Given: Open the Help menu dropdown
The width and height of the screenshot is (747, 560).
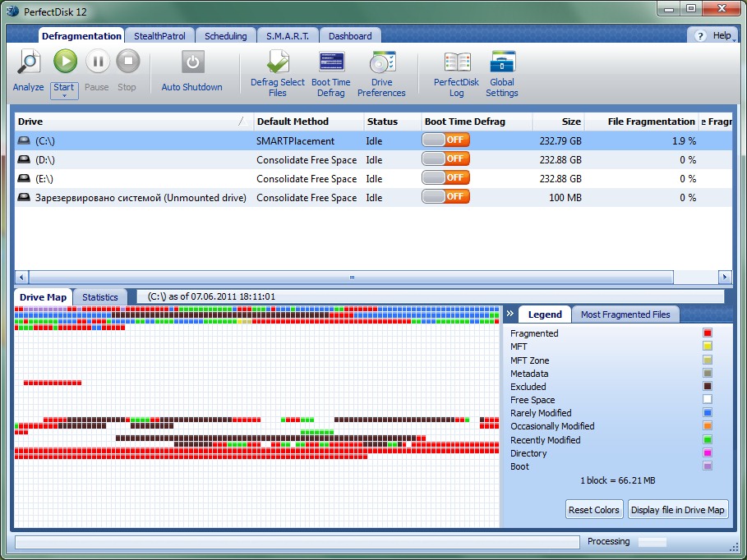Looking at the screenshot, I should 713,36.
